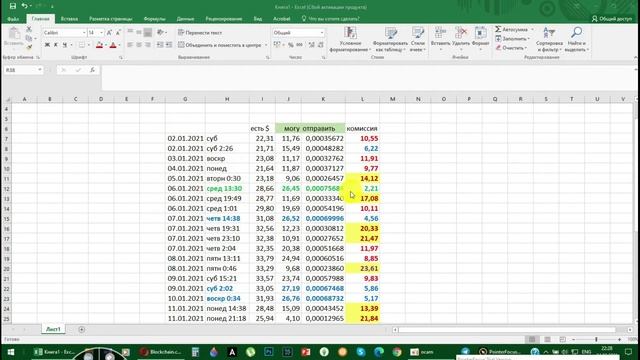Image resolution: width=640 pixels, height=360 pixels.
Task: Click the Save icon in quick access toolbar
Action: coord(13,6)
